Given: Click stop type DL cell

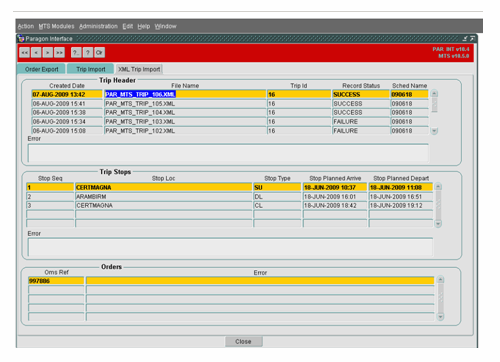Looking at the screenshot, I should [277, 197].
